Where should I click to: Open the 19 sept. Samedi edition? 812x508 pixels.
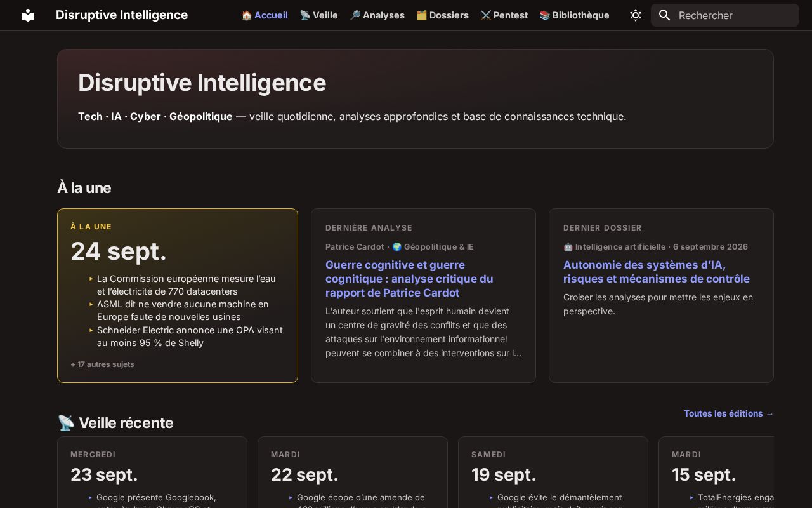[x=553, y=472]
